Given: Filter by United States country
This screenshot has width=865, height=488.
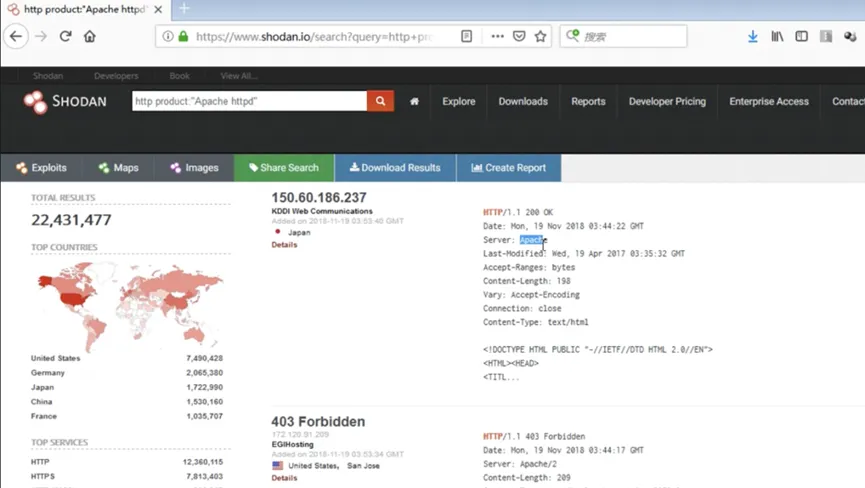Looking at the screenshot, I should [56, 358].
